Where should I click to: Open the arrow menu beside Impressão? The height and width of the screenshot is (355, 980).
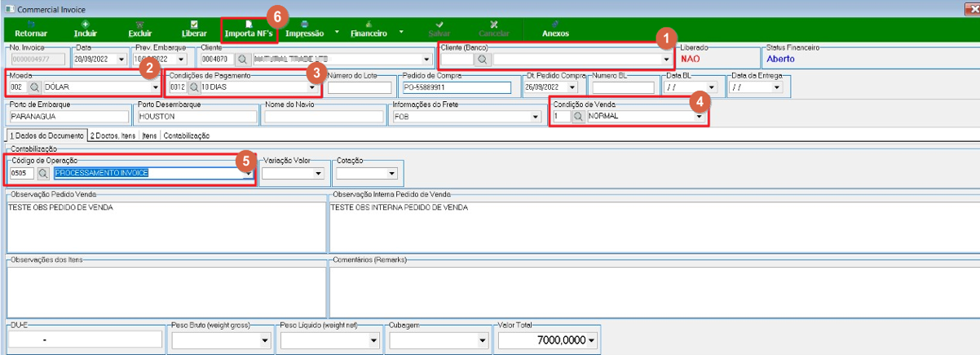(337, 32)
